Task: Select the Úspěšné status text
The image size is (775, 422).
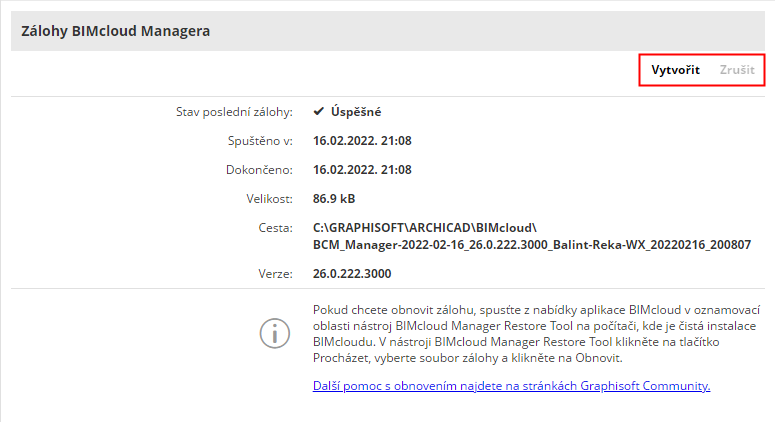Action: tap(356, 112)
